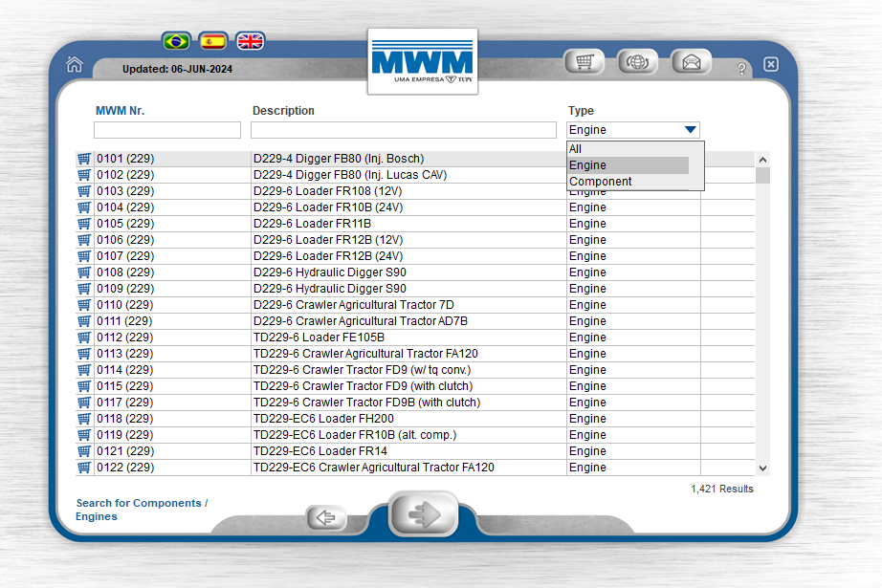This screenshot has height=588, width=882.
Task: Select TD229-6 Loader FE105B
Action: coord(319,338)
